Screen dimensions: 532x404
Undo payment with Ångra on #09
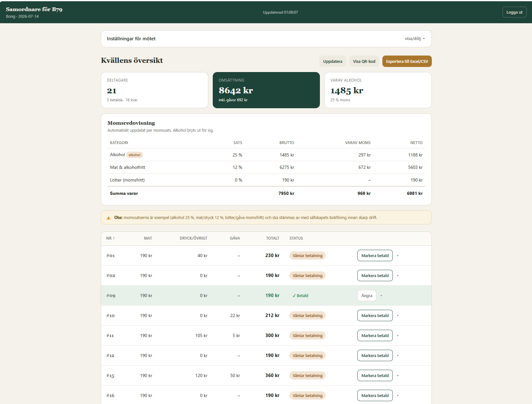click(x=367, y=295)
